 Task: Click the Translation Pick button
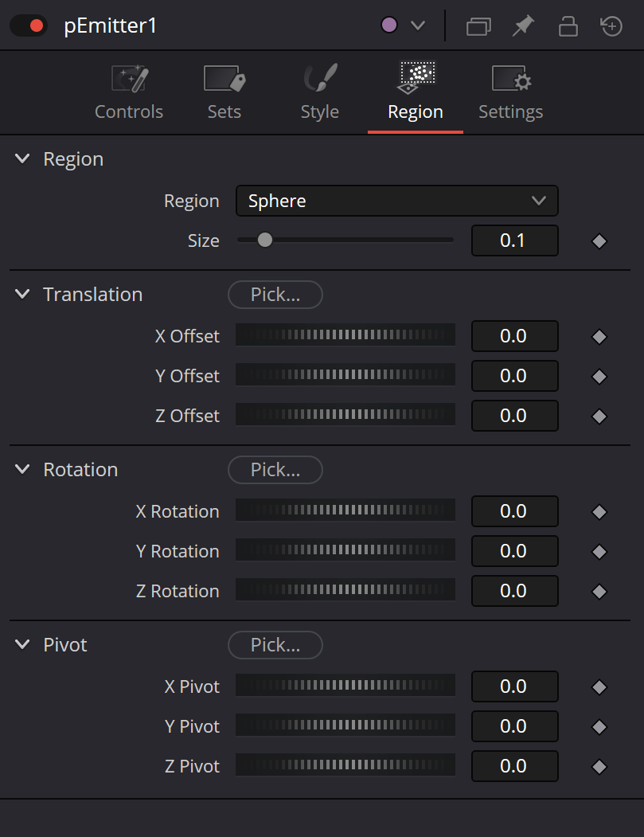click(275, 295)
